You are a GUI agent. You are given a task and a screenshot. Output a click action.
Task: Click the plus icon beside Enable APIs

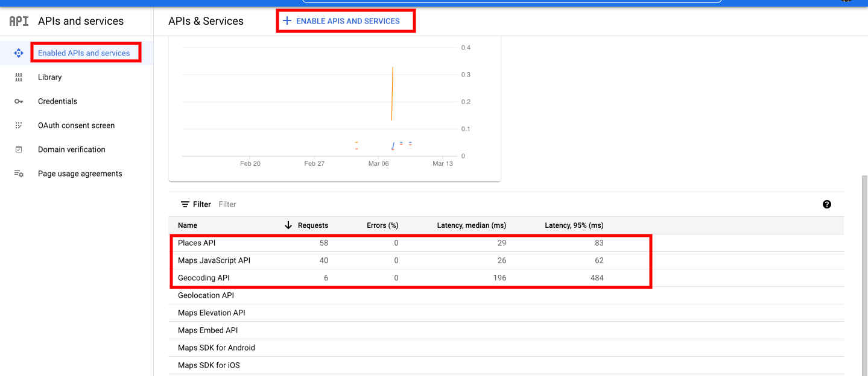click(287, 20)
